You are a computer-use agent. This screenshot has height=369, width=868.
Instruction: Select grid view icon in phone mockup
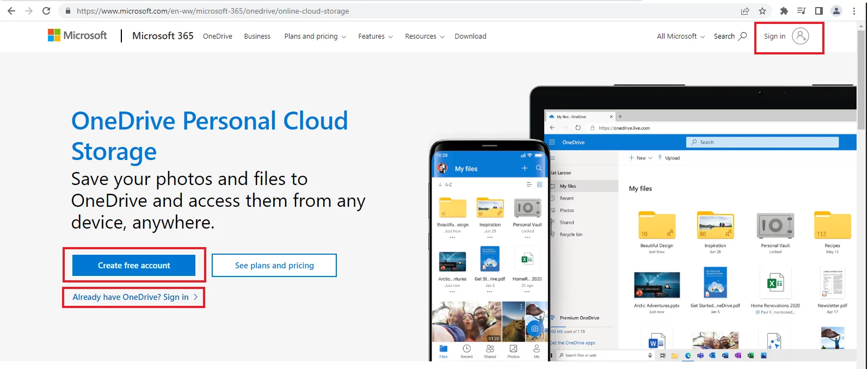point(540,184)
